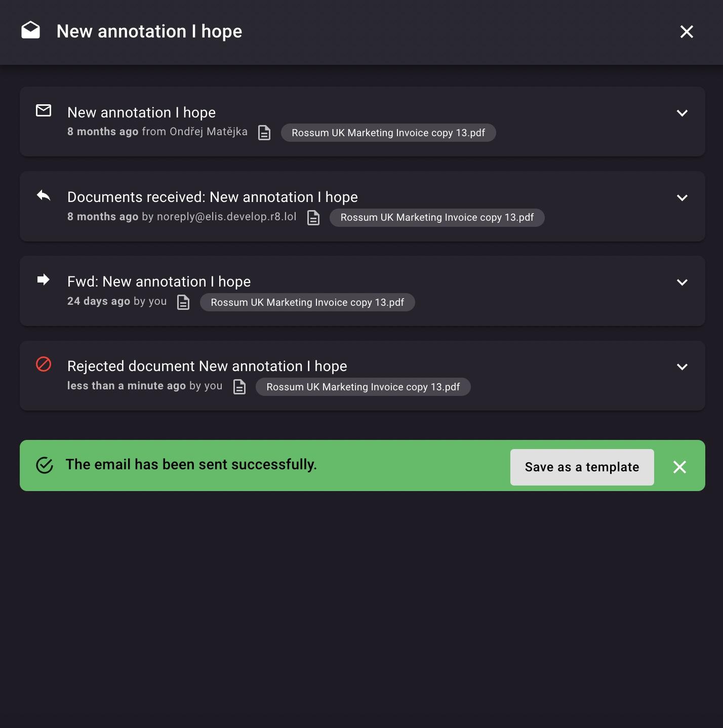Click the reply arrow icon on Documents received
Image resolution: width=723 pixels, height=728 pixels.
(44, 195)
